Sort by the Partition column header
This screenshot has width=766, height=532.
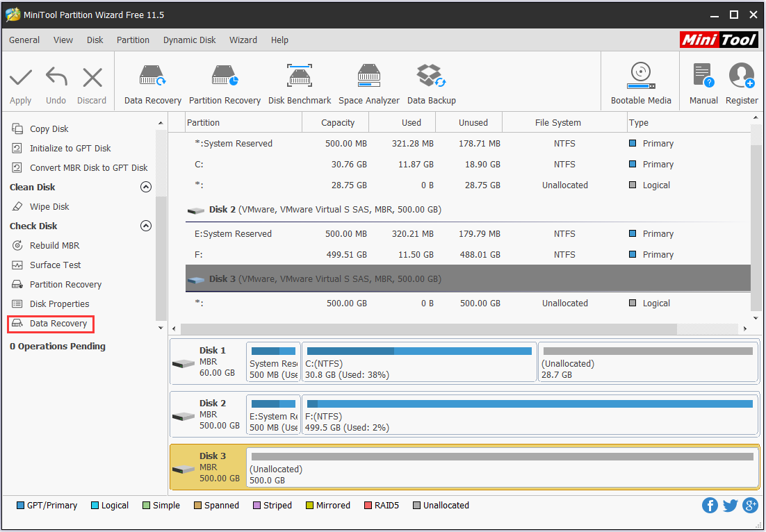(244, 122)
